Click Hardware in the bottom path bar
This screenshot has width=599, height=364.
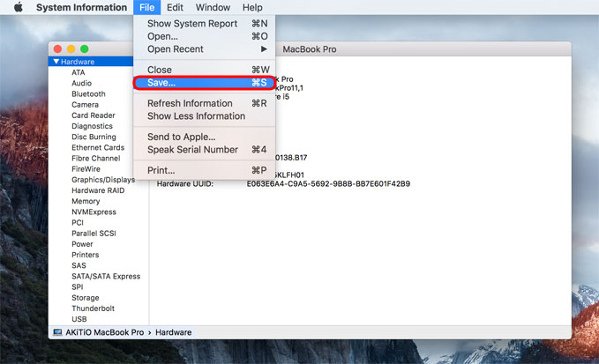(x=174, y=332)
